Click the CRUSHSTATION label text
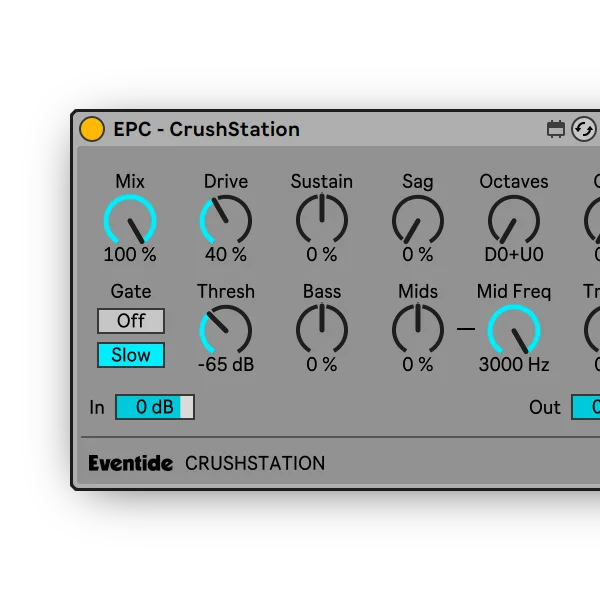Viewport: 600px width, 600px height. pyautogui.click(x=255, y=463)
